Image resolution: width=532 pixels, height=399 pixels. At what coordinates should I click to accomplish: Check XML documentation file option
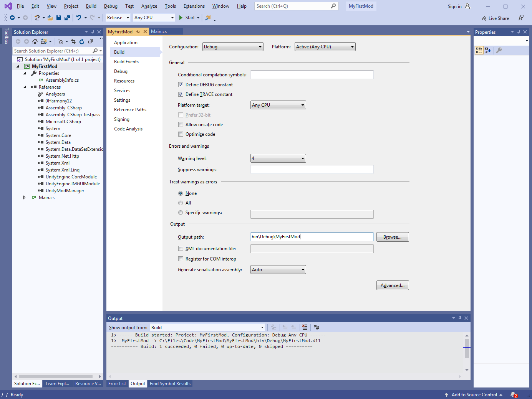click(x=181, y=249)
